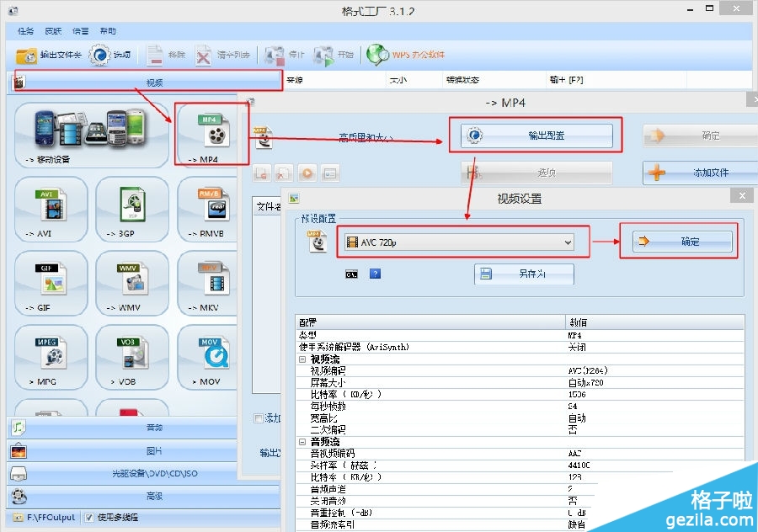Click the media info icon in MP4 dialog
The height and width of the screenshot is (532, 758).
click(329, 173)
